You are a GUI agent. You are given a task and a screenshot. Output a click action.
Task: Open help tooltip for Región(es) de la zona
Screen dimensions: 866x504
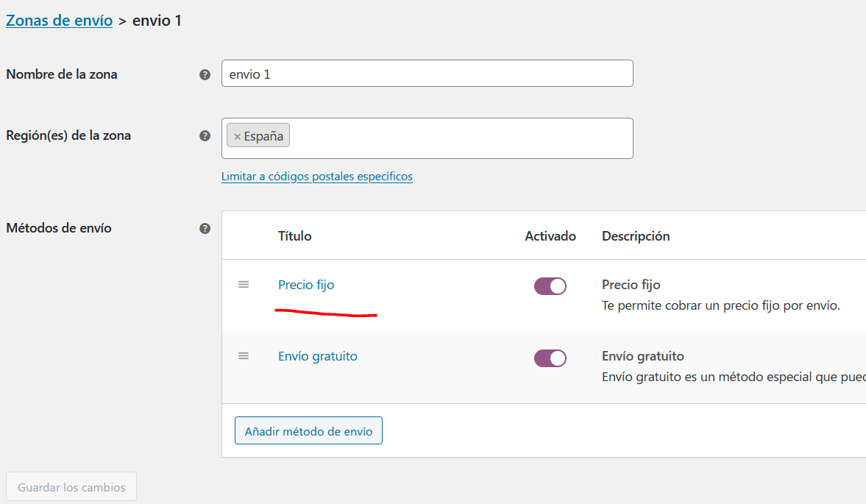coord(205,136)
